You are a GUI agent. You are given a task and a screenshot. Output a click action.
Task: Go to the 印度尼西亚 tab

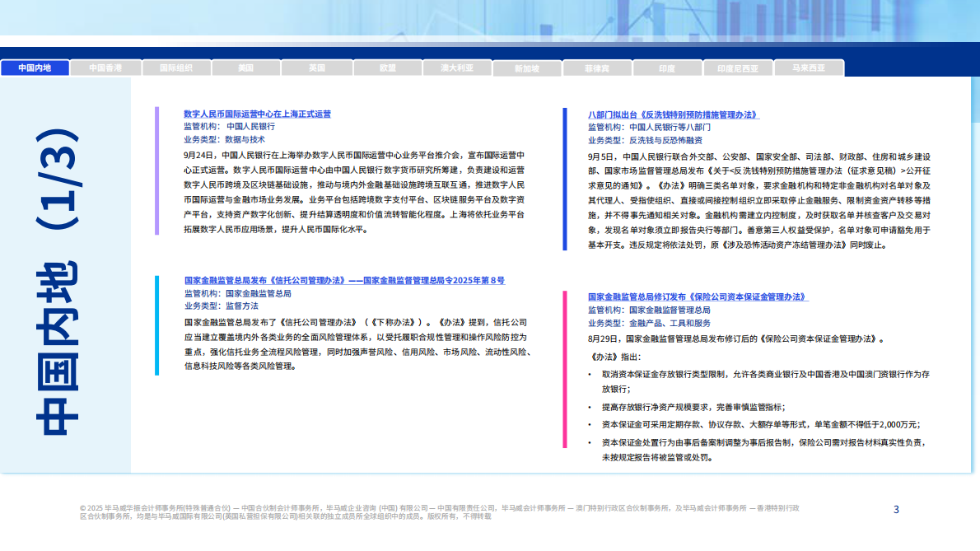pos(738,68)
